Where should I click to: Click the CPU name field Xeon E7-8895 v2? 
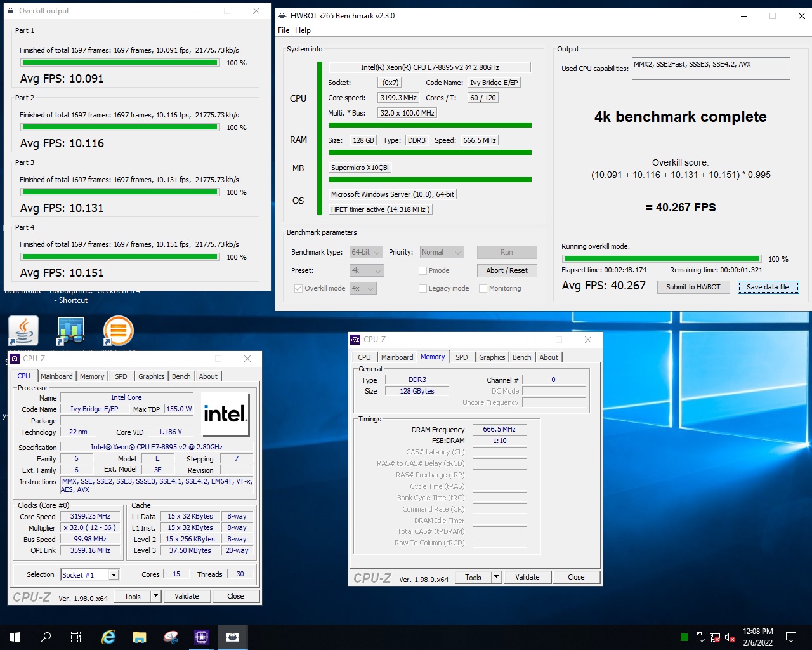click(x=429, y=67)
